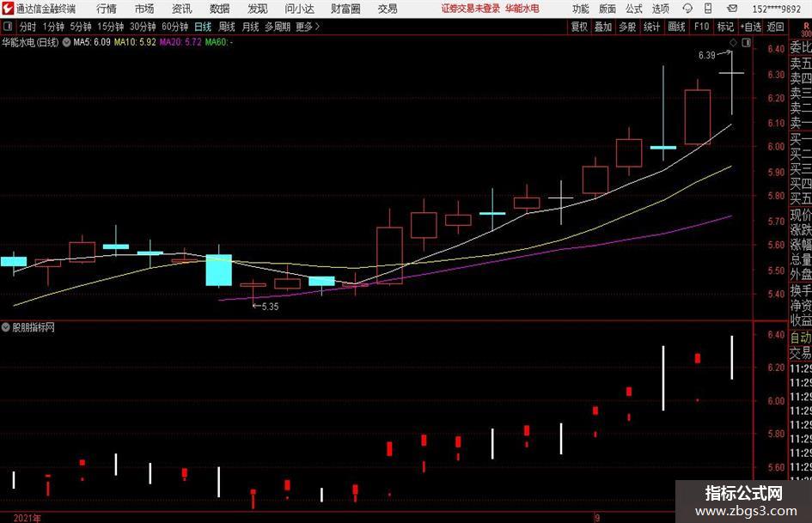Expand the 股朋指标网 indicator dropdown arrow
The width and height of the screenshot is (812, 523).
click(x=6, y=327)
